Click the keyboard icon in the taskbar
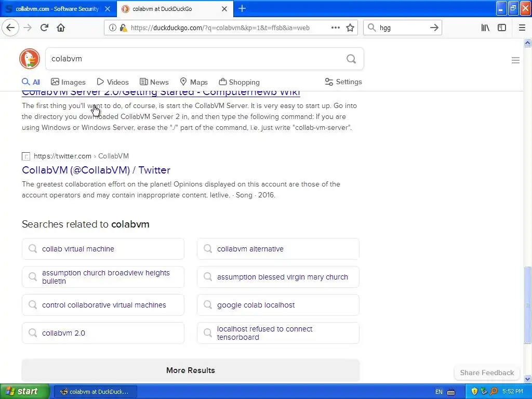The image size is (532, 399). point(451,392)
